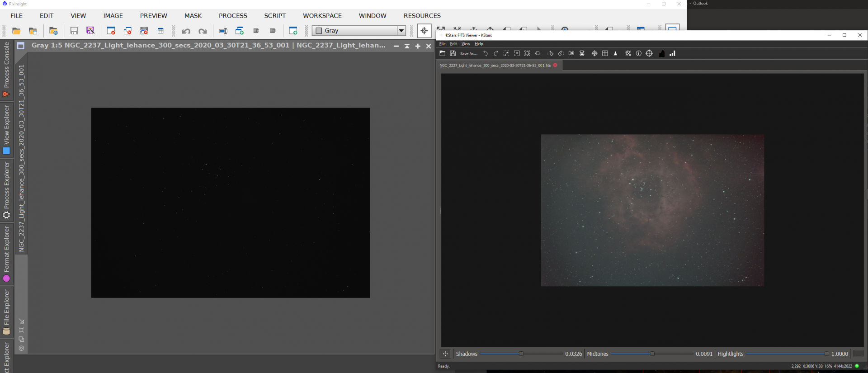Click Close All windows icon in PixInsight
Image resolution: width=868 pixels, height=373 pixels.
pyautogui.click(x=127, y=31)
